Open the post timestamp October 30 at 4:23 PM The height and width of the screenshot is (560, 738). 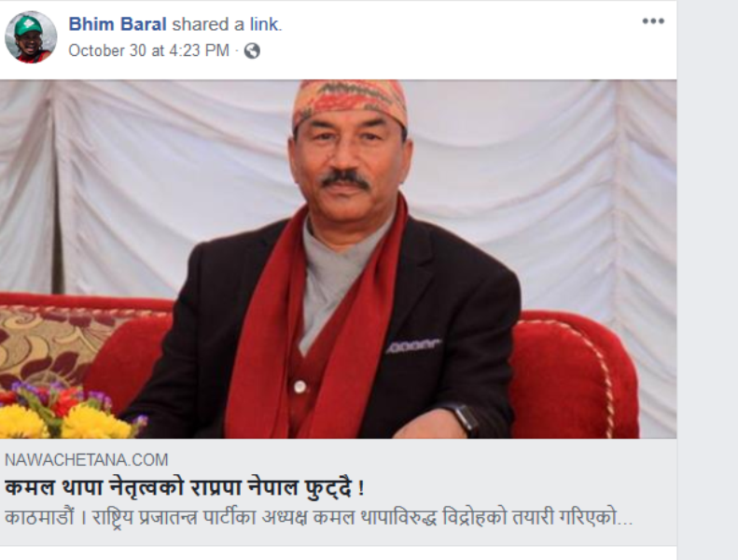pos(148,50)
